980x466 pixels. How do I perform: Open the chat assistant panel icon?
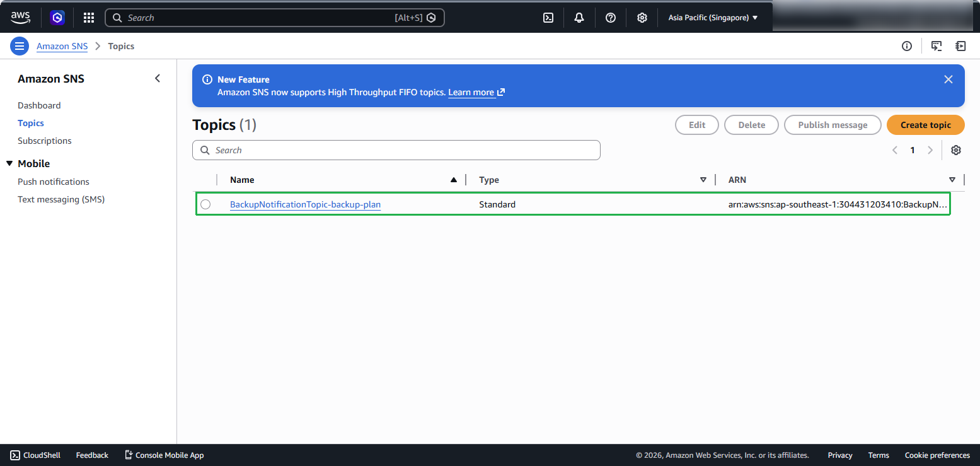pyautogui.click(x=937, y=46)
